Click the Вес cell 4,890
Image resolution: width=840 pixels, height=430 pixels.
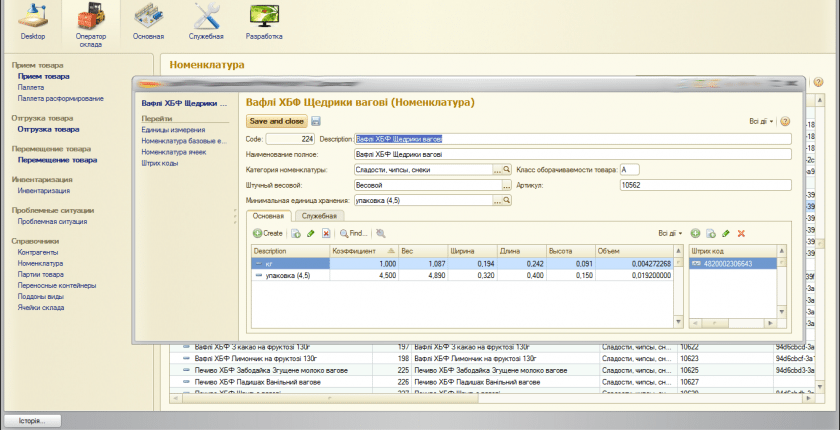point(423,276)
